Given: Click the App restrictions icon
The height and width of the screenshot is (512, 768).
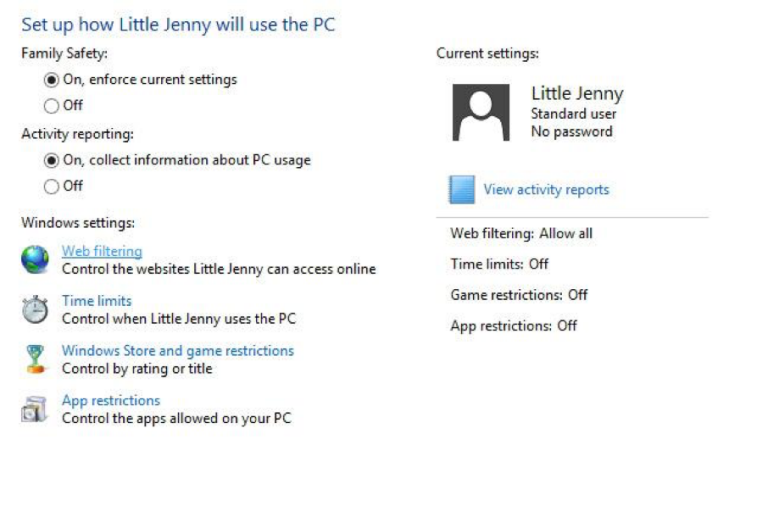Looking at the screenshot, I should [x=35, y=409].
